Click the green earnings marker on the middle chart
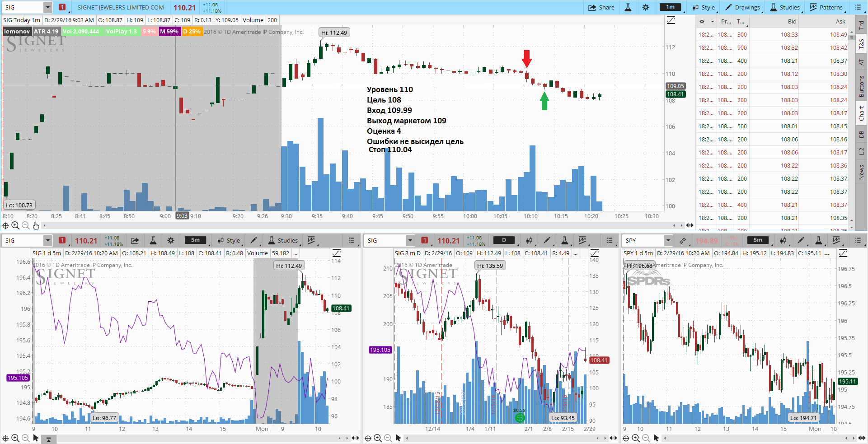This screenshot has width=868, height=444. pyautogui.click(x=520, y=418)
